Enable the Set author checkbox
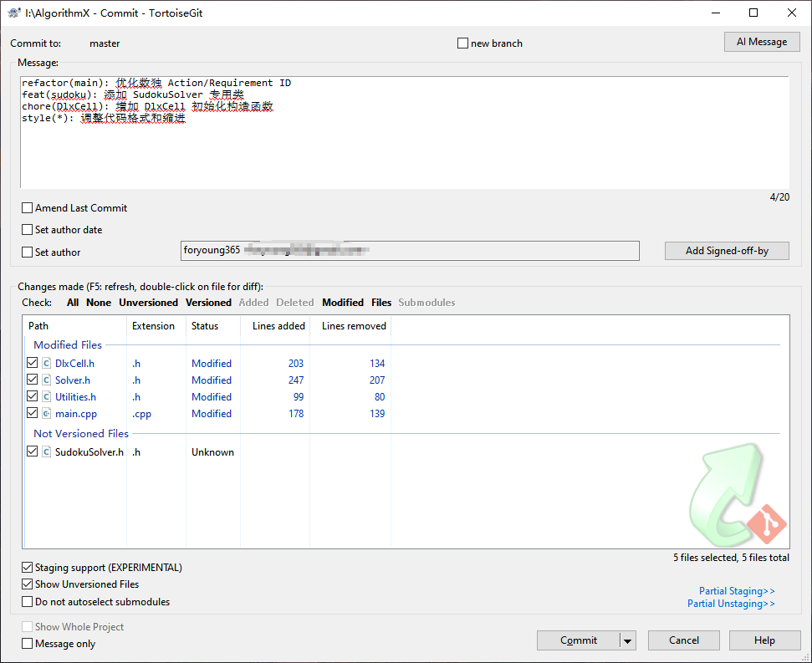 point(27,252)
